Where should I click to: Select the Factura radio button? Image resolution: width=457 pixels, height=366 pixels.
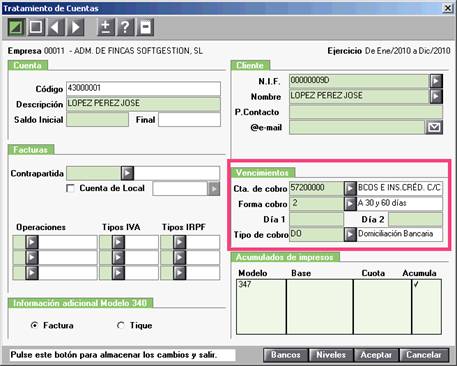(34, 325)
